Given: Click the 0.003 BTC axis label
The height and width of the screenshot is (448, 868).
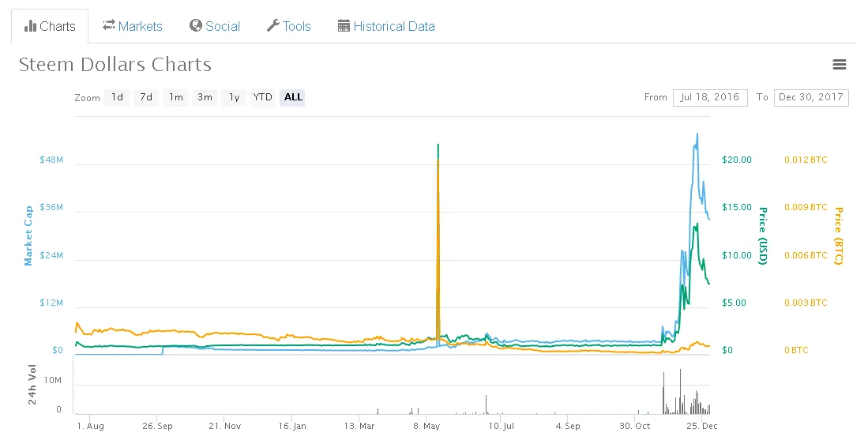Looking at the screenshot, I should pyautogui.click(x=806, y=303).
